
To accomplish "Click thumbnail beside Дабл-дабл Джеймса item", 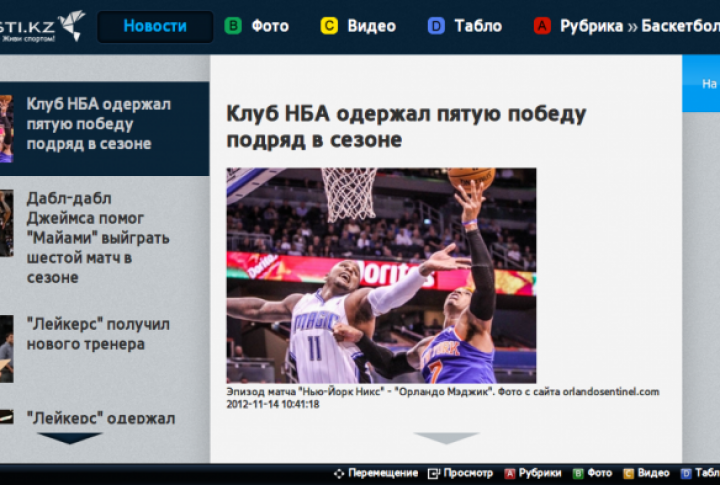I will (6, 223).
